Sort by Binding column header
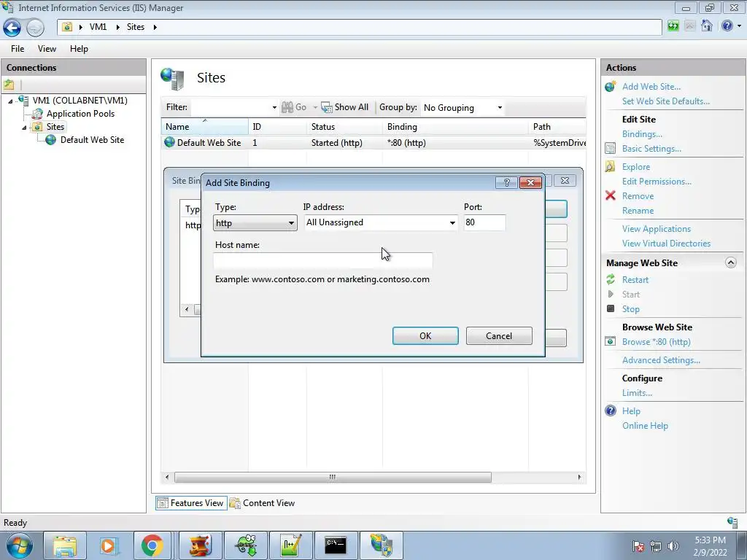The width and height of the screenshot is (747, 560). click(454, 127)
